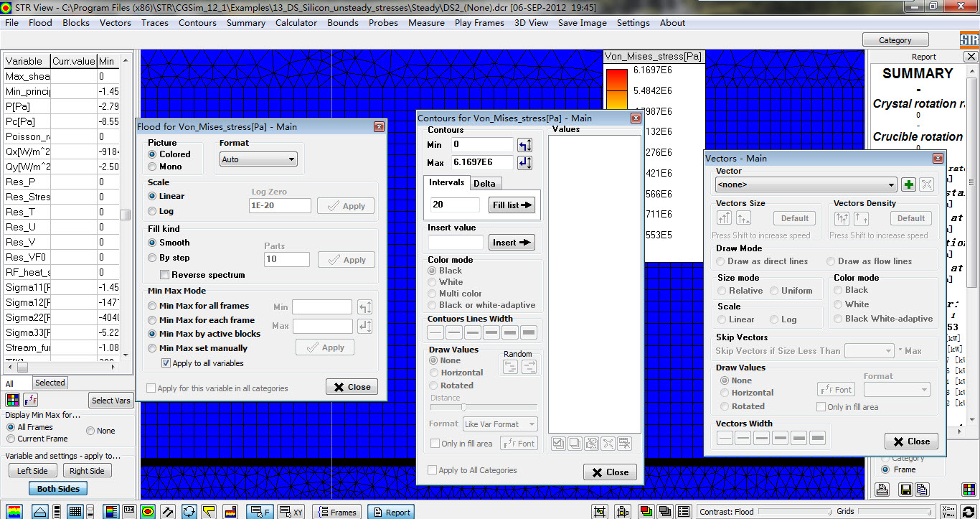Select the Mono picture radio button
Viewport: 980px width, 519px height.
152,167
